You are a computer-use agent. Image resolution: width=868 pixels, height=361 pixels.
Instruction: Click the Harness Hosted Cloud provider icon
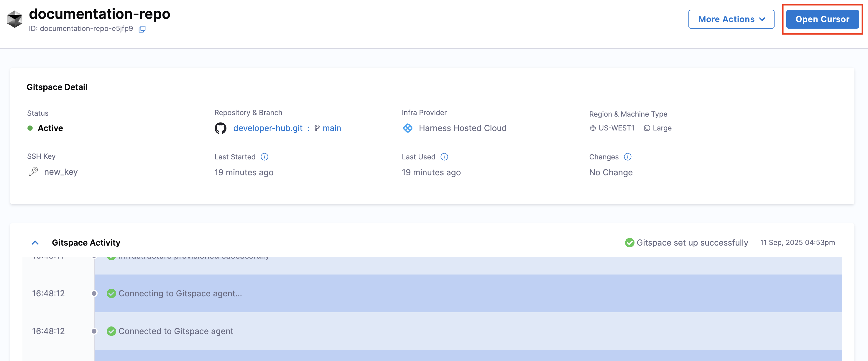point(408,128)
